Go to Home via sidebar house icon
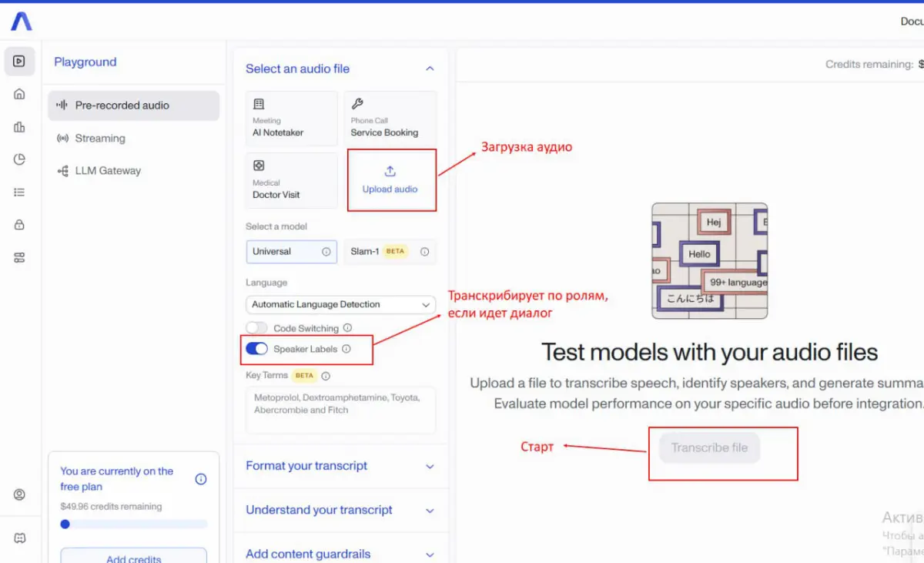 (x=19, y=94)
